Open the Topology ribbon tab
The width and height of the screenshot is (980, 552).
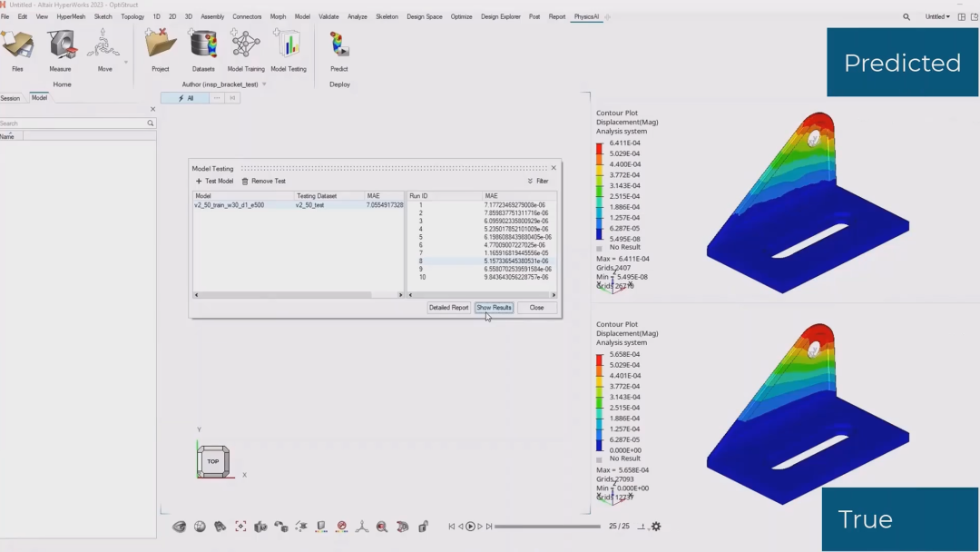(132, 17)
